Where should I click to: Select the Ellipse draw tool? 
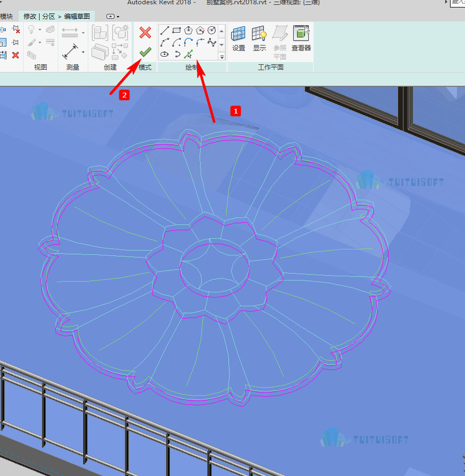[165, 54]
